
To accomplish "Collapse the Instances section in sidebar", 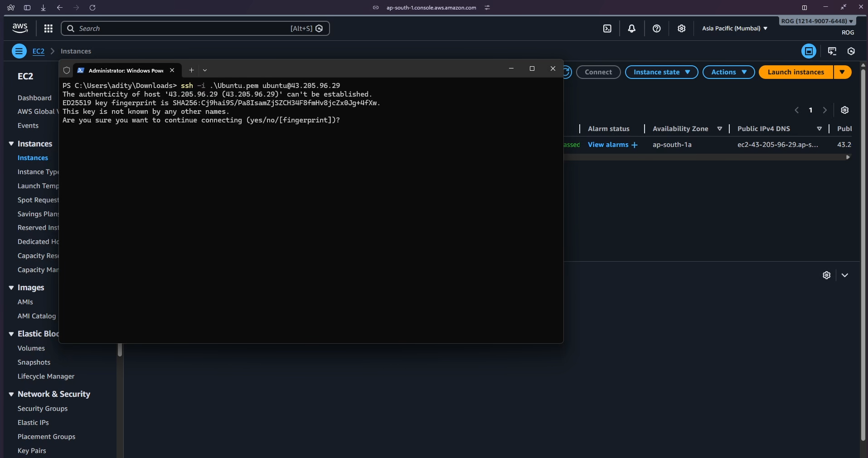I will pos(11,144).
